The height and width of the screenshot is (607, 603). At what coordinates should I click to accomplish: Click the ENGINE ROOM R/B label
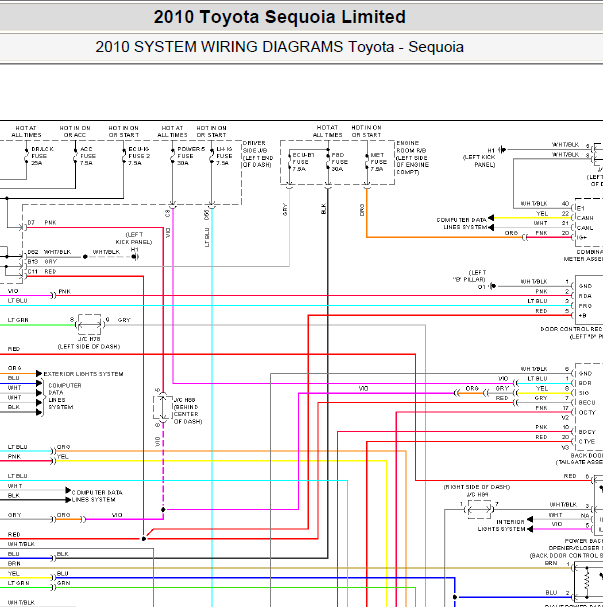tap(413, 158)
